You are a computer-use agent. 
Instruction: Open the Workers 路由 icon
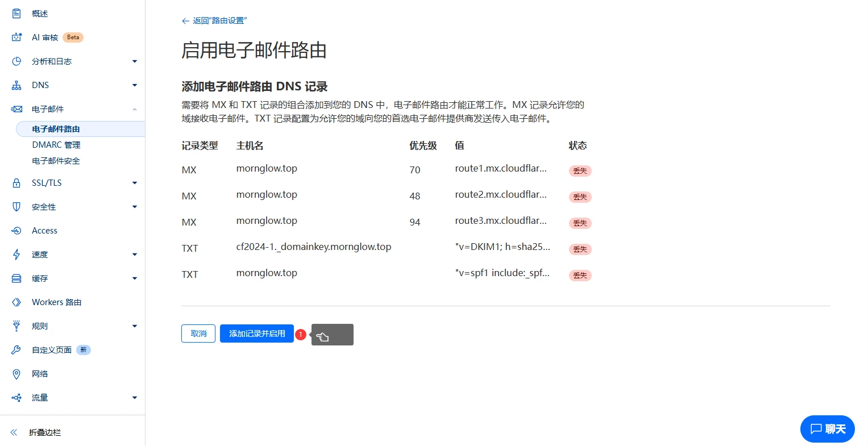tap(16, 302)
